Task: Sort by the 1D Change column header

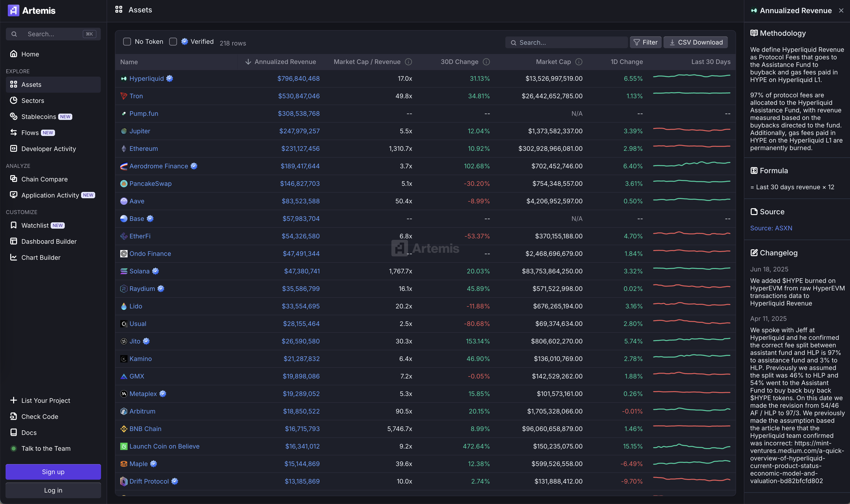Action: coord(627,62)
